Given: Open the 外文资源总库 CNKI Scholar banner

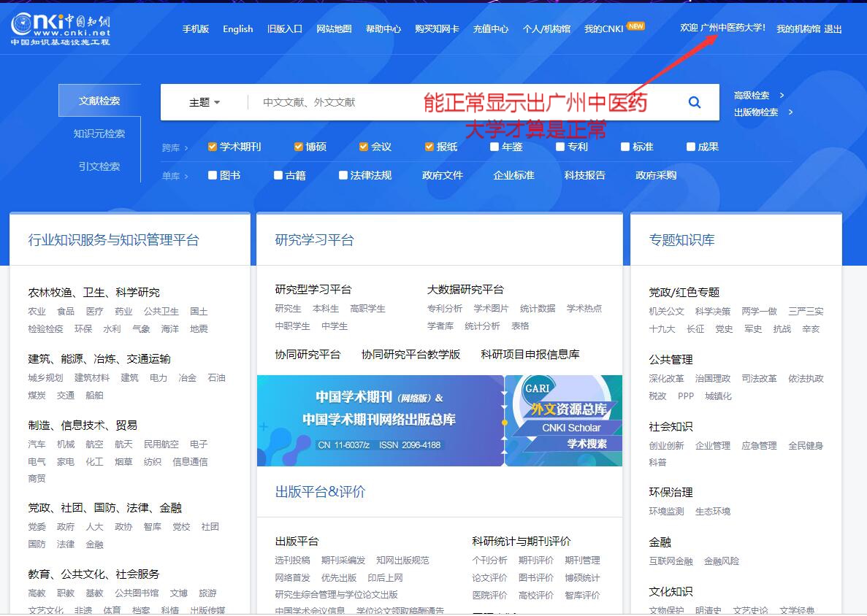Looking at the screenshot, I should [x=564, y=420].
